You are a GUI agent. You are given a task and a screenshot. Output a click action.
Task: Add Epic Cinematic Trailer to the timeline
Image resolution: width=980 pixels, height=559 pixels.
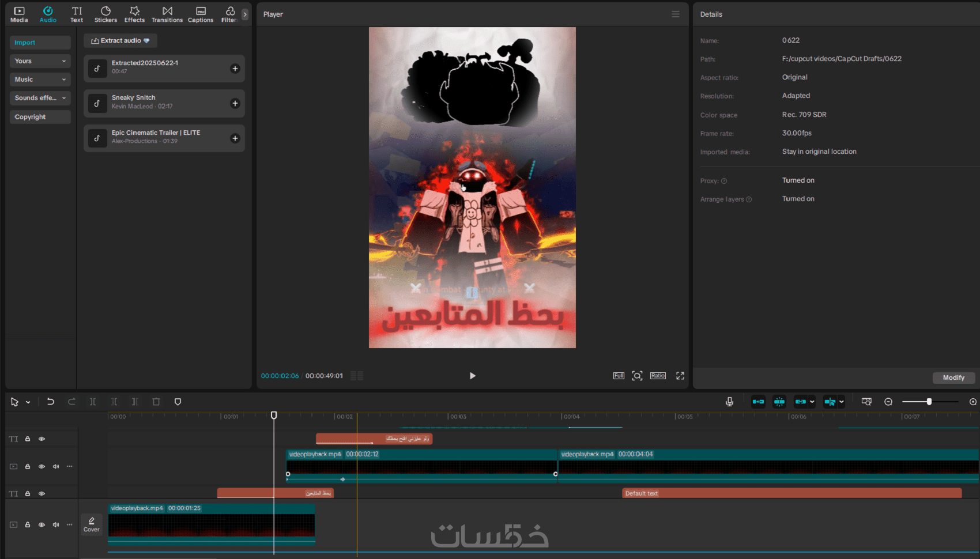pyautogui.click(x=235, y=138)
